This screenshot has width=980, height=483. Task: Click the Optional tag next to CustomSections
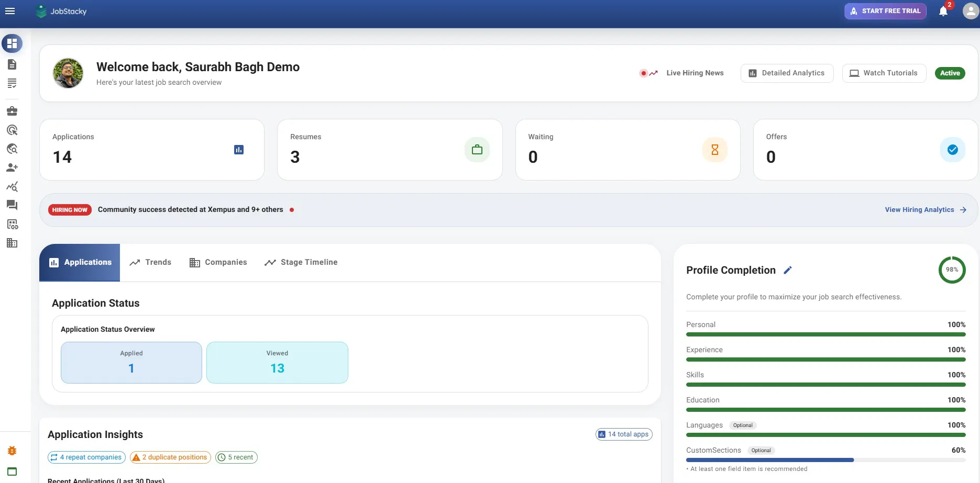click(761, 451)
